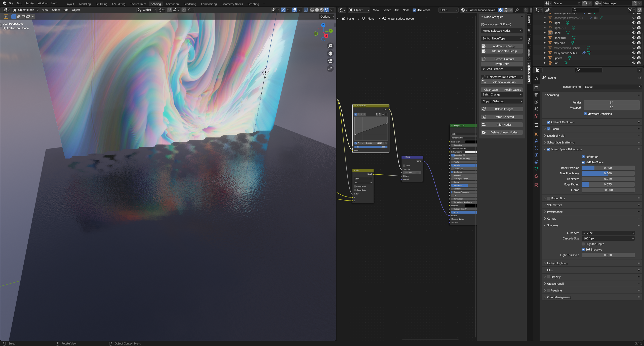Click Connect to Output button

click(502, 82)
